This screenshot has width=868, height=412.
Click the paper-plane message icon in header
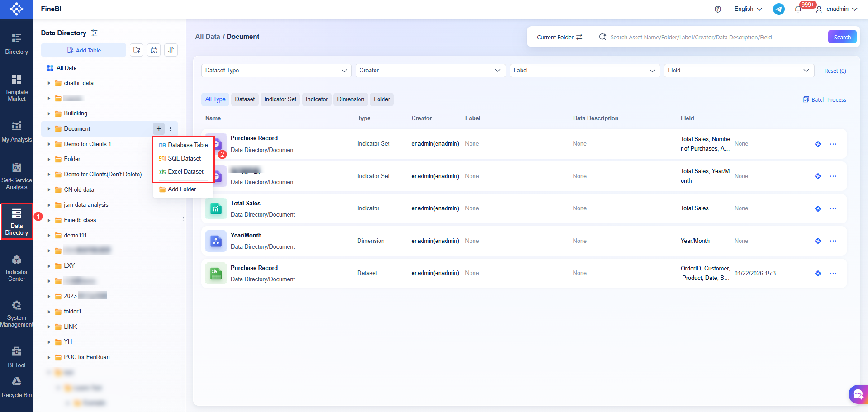pyautogui.click(x=779, y=9)
